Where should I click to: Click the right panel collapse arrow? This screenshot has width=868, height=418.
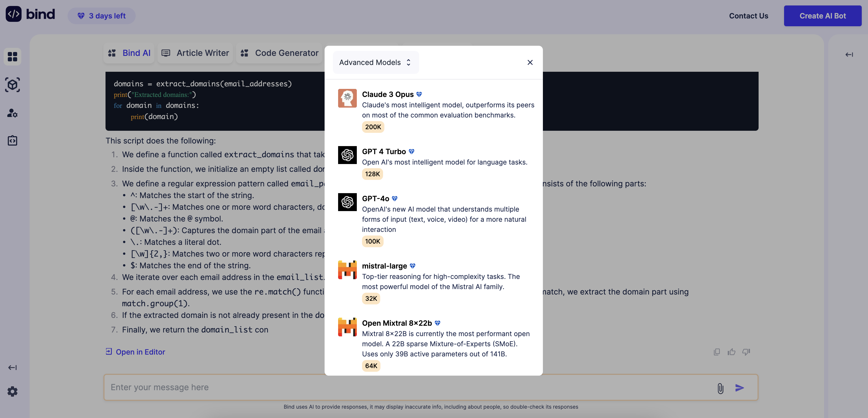pos(849,55)
